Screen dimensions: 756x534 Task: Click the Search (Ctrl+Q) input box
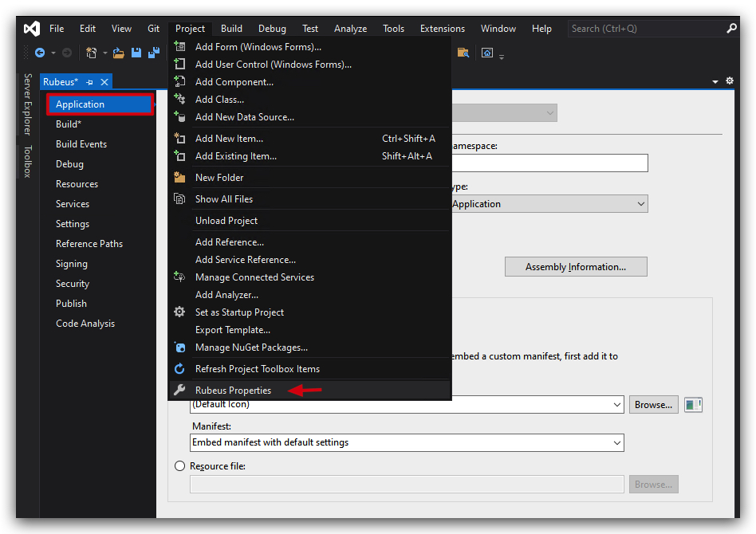tap(647, 29)
